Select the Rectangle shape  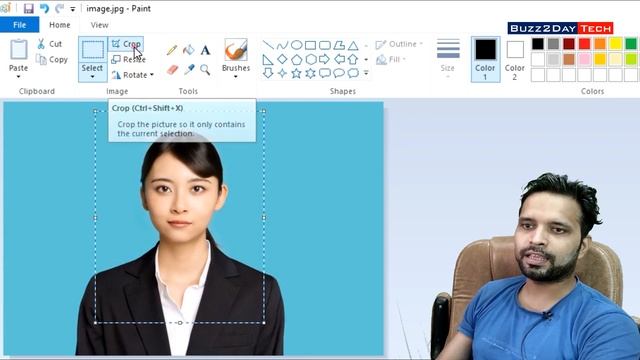tap(311, 45)
